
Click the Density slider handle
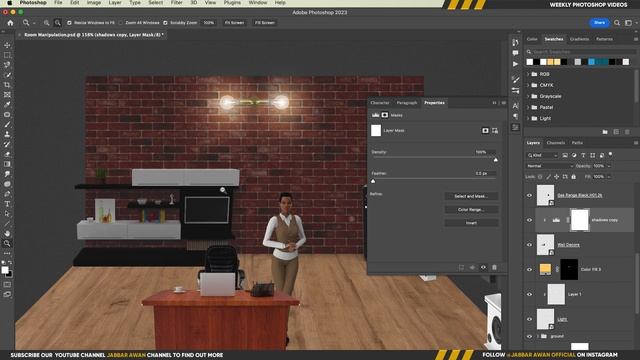496,160
